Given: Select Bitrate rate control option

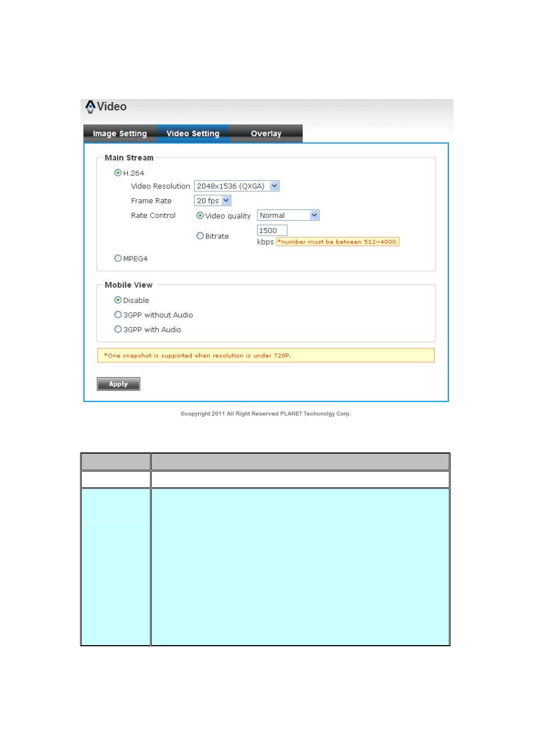Looking at the screenshot, I should click(x=200, y=236).
